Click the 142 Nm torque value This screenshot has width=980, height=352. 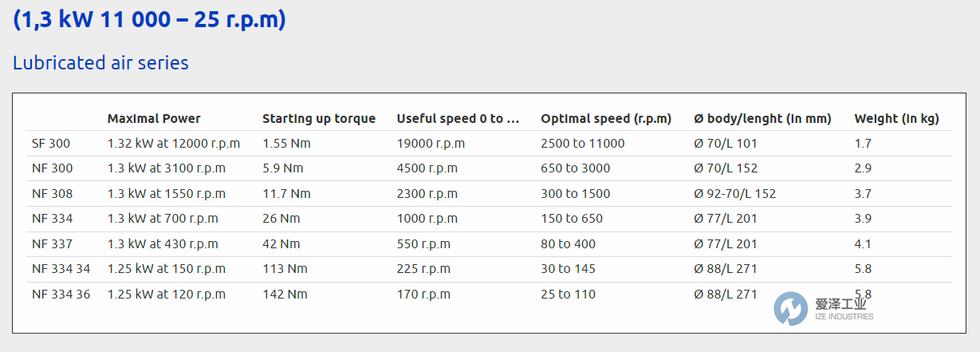coord(285,294)
